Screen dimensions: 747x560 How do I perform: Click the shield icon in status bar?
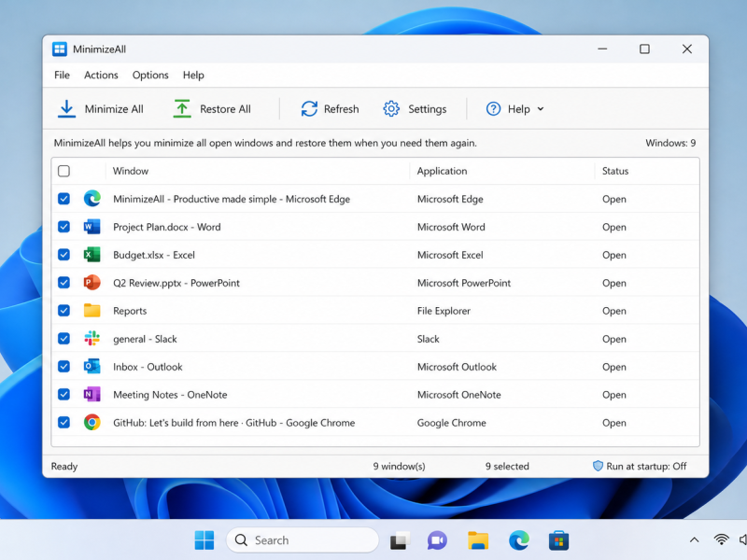tap(598, 466)
